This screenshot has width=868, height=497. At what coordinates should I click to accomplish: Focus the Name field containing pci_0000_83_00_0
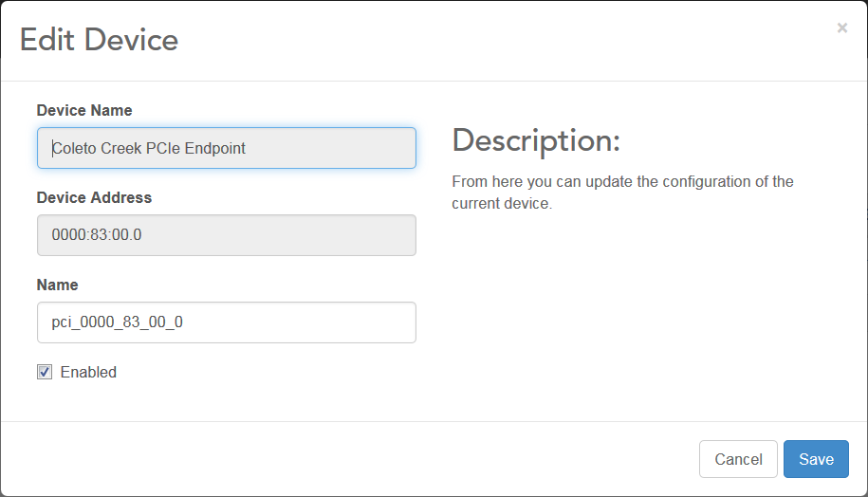click(226, 322)
